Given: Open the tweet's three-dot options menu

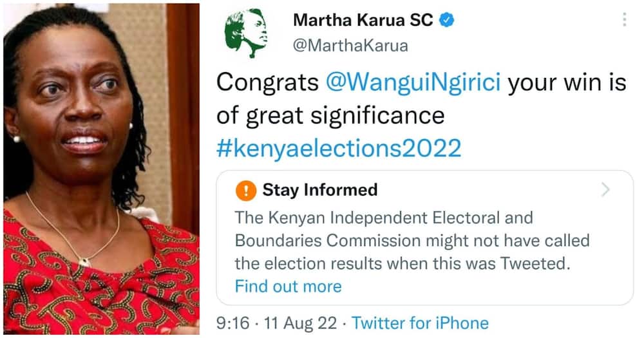Looking at the screenshot, I should [624, 19].
